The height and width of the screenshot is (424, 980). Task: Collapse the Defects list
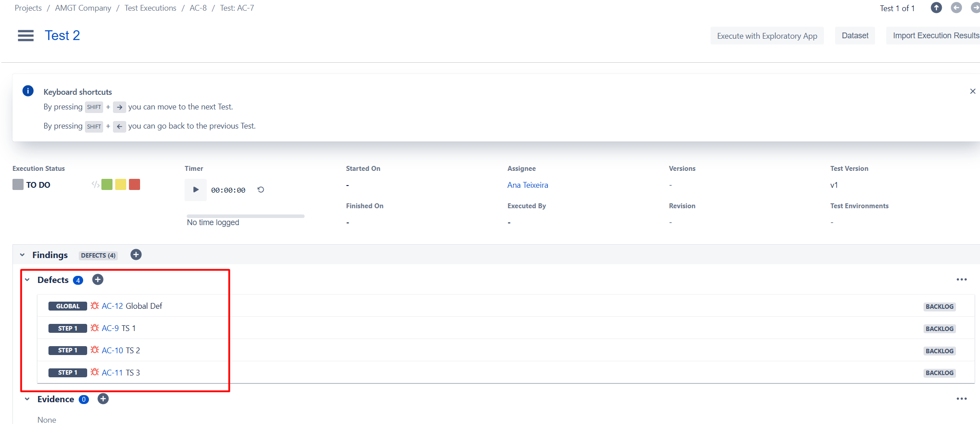pos(28,280)
